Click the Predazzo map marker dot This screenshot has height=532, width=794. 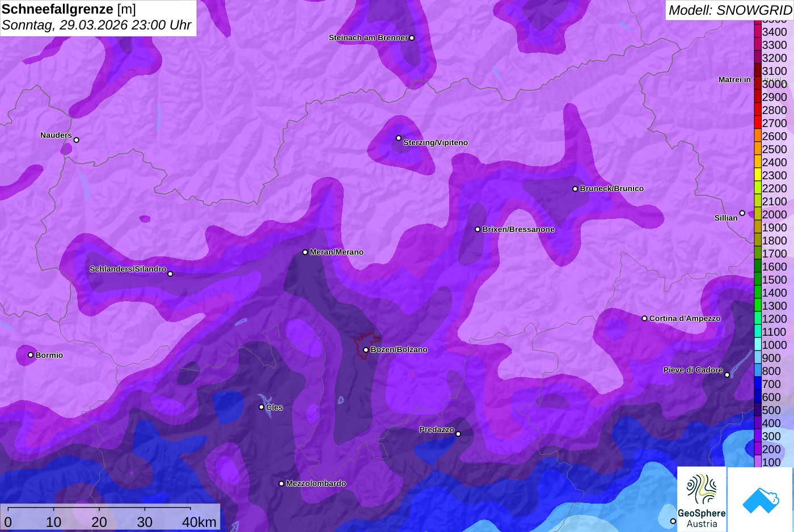[x=458, y=434]
